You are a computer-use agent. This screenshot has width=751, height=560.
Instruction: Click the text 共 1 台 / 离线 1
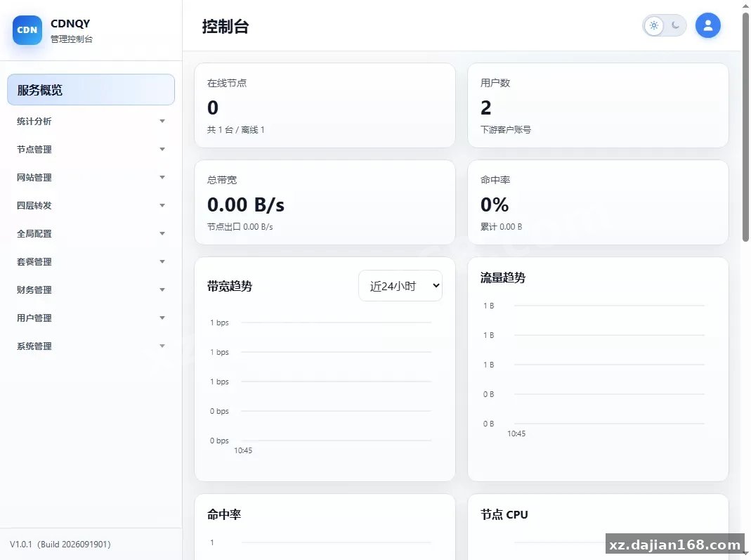[235, 130]
